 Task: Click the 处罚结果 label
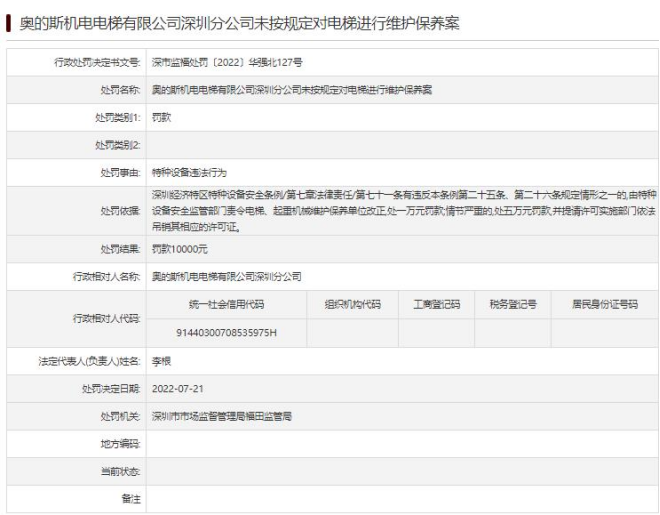pyautogui.click(x=120, y=249)
